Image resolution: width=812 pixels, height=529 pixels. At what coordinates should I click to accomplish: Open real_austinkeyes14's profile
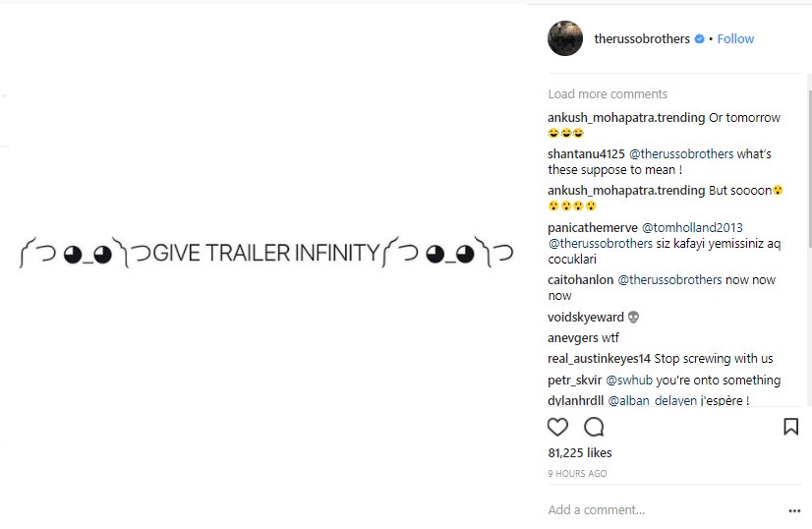click(x=599, y=359)
